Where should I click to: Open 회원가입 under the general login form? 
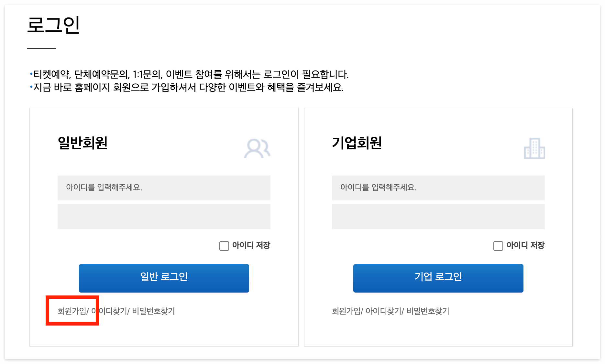point(72,311)
